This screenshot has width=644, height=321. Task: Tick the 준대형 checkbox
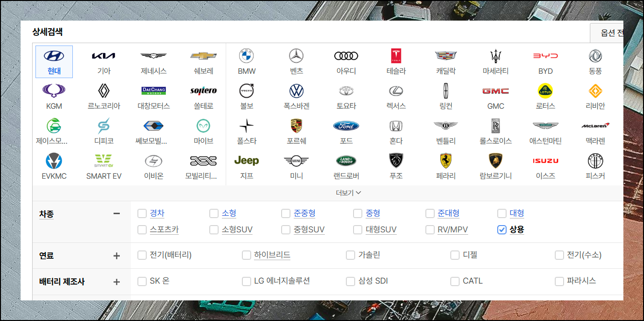pos(429,213)
